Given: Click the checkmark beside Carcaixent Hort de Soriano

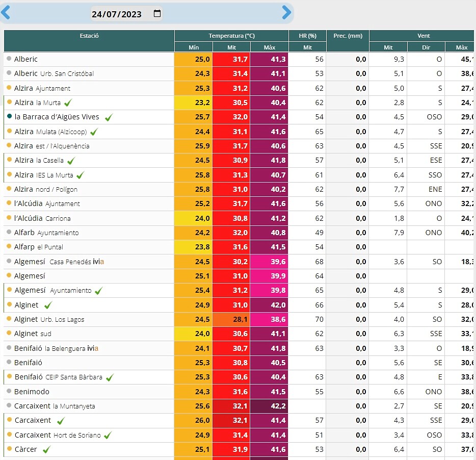Looking at the screenshot, I should [x=108, y=435].
